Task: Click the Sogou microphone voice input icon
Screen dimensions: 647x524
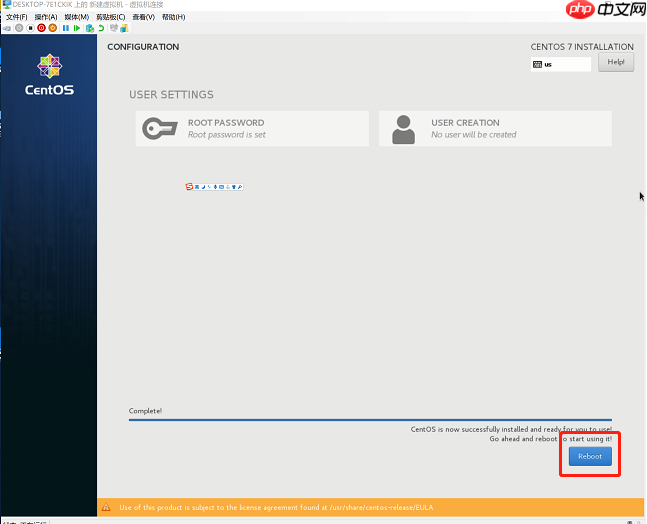Action: point(215,187)
